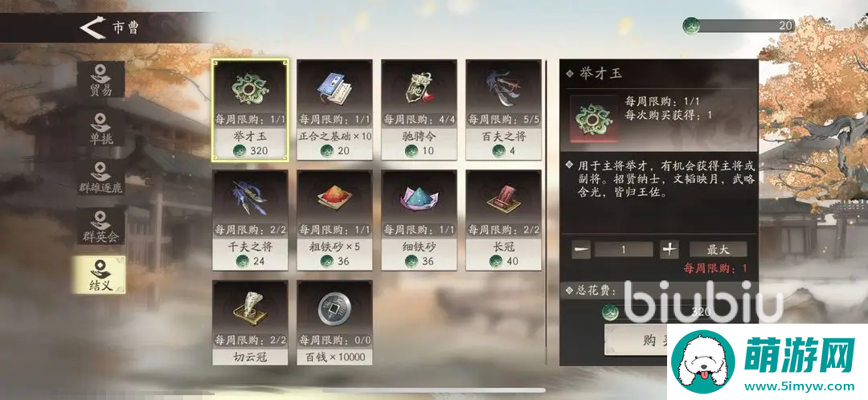This screenshot has height=400, width=868.
Task: Go back using the 市曹 arrow
Action: coord(93,27)
